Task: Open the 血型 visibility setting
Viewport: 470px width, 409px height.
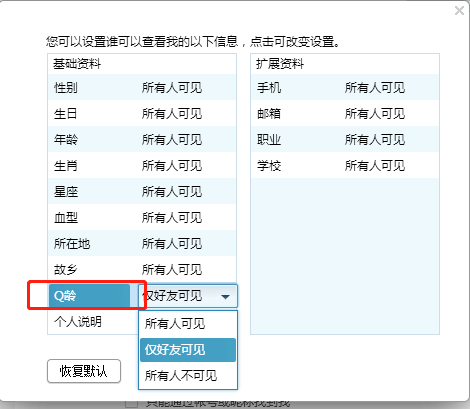Action: coord(172,217)
